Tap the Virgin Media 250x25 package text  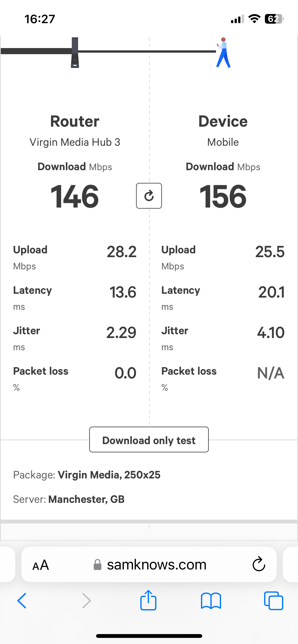point(109,475)
